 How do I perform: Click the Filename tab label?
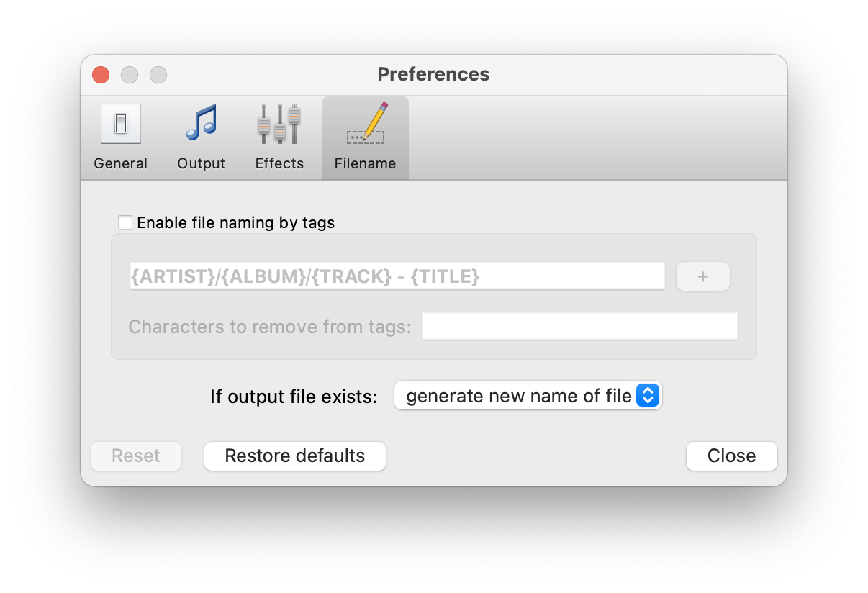coord(365,163)
